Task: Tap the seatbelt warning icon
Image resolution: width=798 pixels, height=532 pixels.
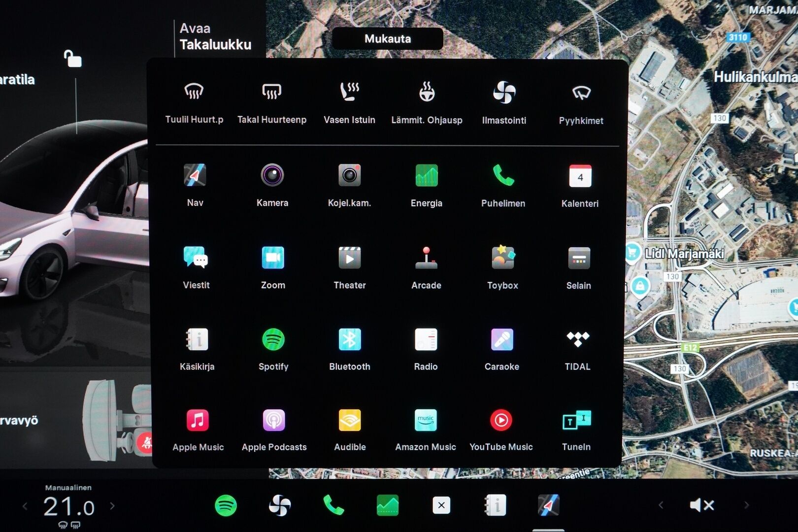Action: [146, 443]
